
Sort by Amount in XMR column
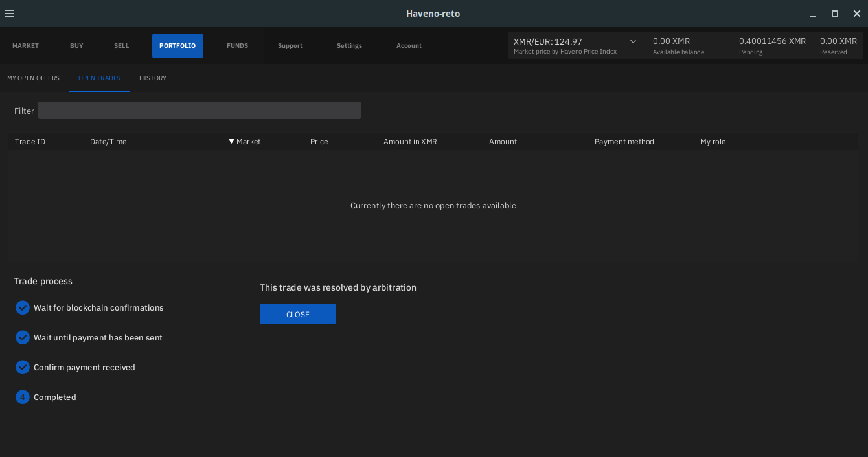[410, 141]
